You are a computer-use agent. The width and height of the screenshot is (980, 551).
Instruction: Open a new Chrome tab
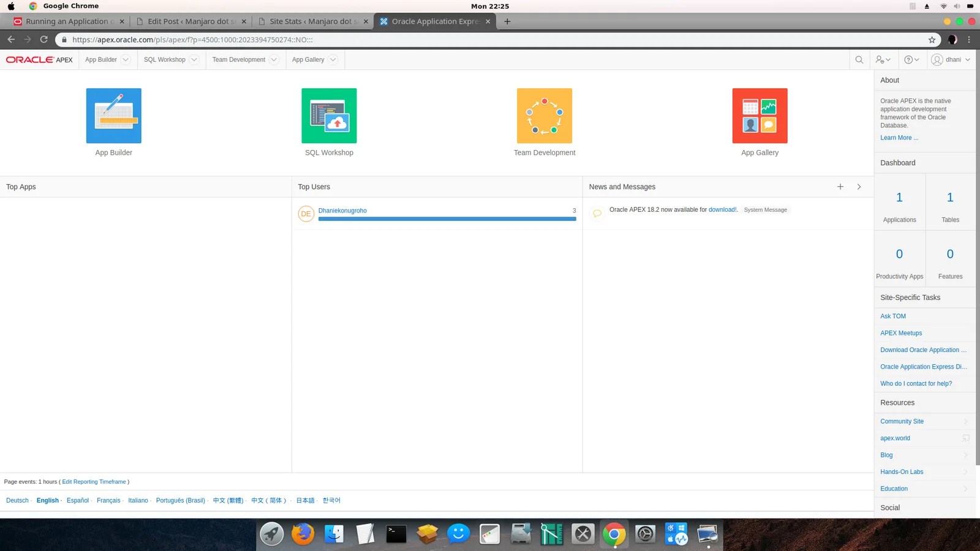[507, 21]
